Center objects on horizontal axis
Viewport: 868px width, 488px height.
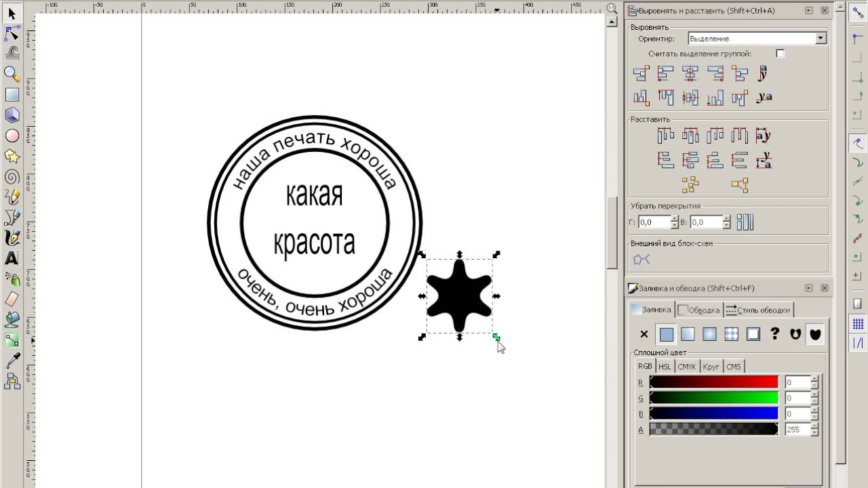point(690,98)
